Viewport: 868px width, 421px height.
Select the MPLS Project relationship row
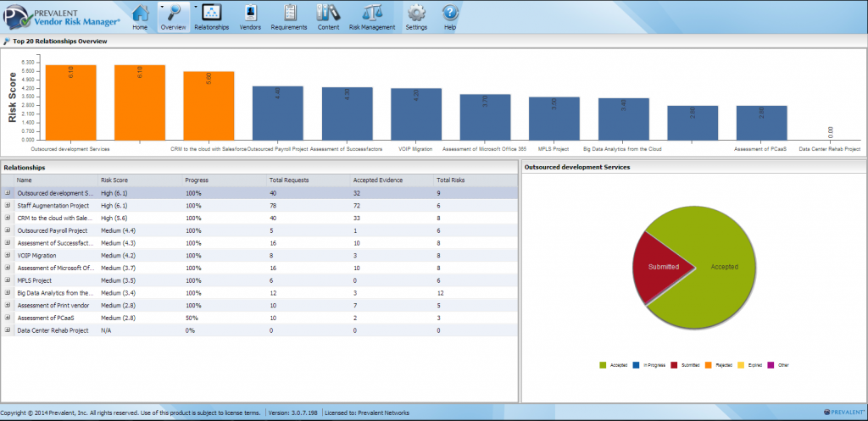tap(51, 280)
